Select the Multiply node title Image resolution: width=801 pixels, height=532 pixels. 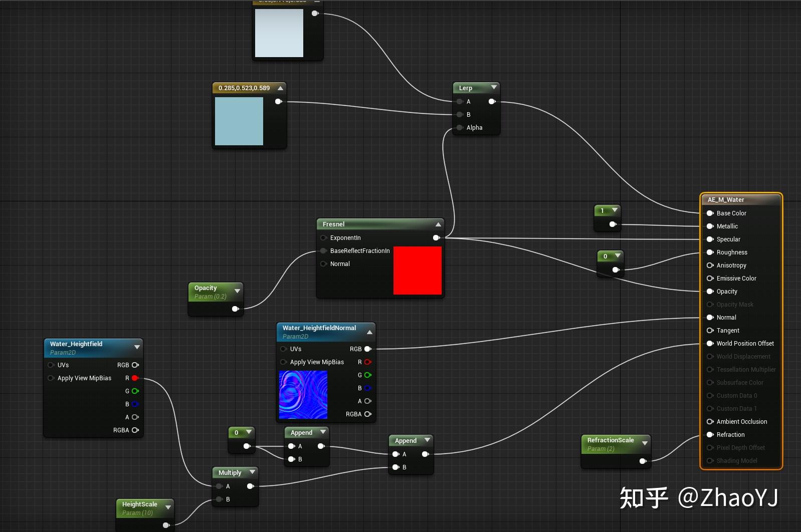pos(230,473)
